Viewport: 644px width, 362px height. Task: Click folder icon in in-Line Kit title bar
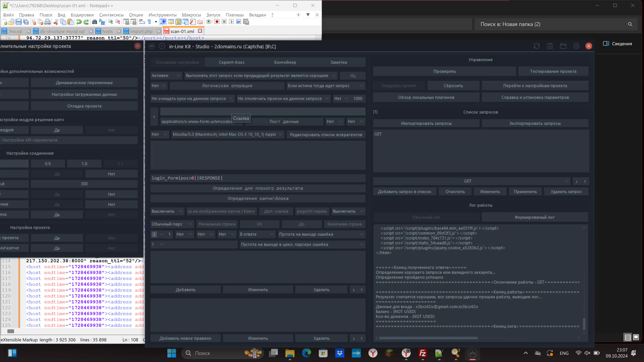tap(563, 46)
